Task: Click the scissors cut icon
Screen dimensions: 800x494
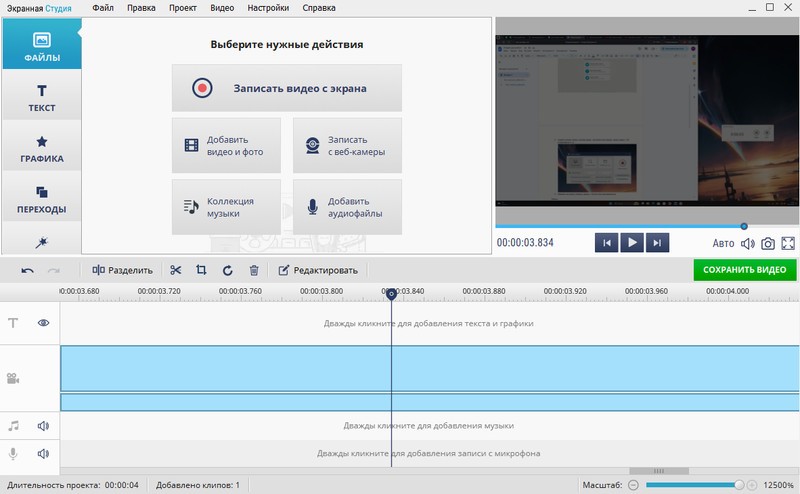Action: [x=176, y=270]
